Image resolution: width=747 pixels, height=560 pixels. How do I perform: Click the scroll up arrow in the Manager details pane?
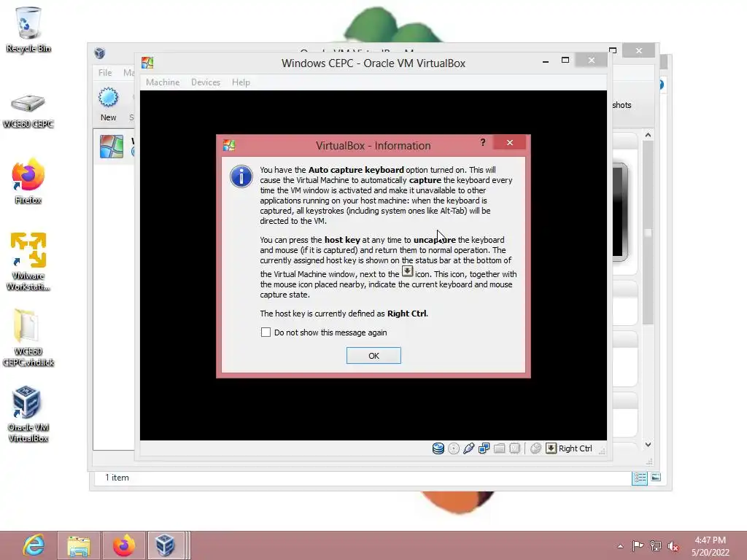coord(648,135)
